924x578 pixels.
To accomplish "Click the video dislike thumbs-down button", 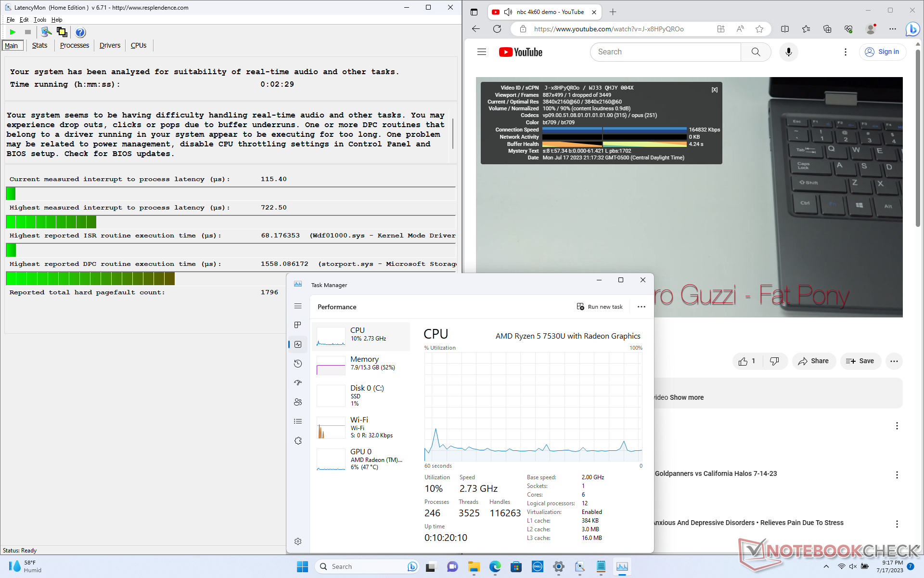I will (774, 361).
